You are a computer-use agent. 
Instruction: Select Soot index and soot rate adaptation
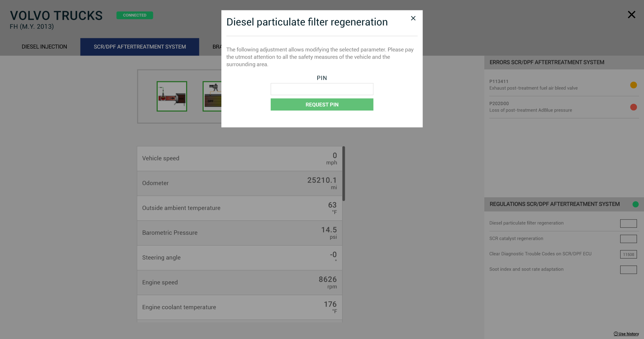526,269
